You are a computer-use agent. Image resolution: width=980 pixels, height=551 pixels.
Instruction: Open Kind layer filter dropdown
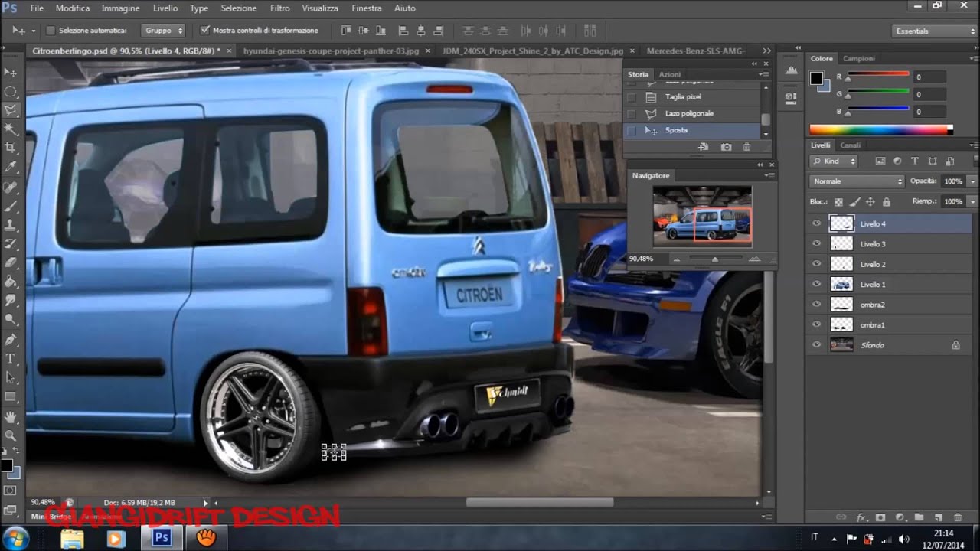835,161
